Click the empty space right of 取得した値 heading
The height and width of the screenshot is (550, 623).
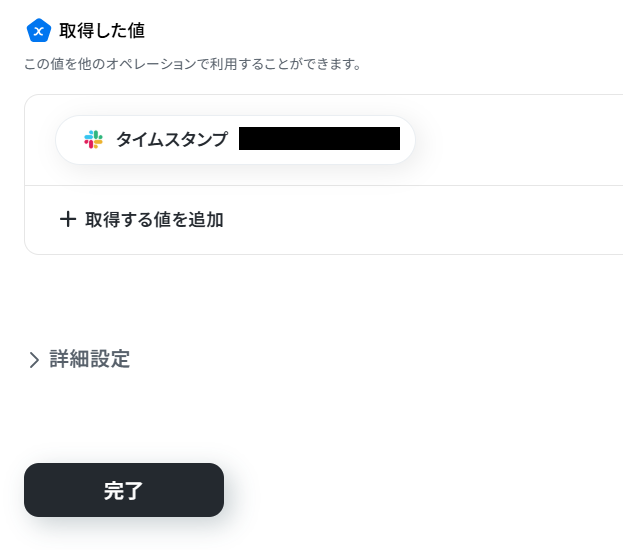click(400, 31)
